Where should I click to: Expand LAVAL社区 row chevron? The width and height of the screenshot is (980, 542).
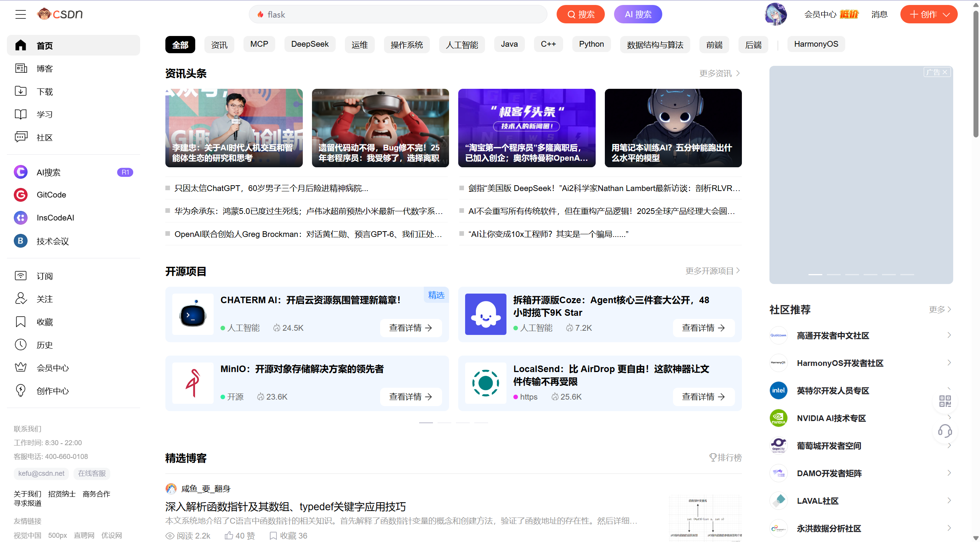click(x=949, y=501)
